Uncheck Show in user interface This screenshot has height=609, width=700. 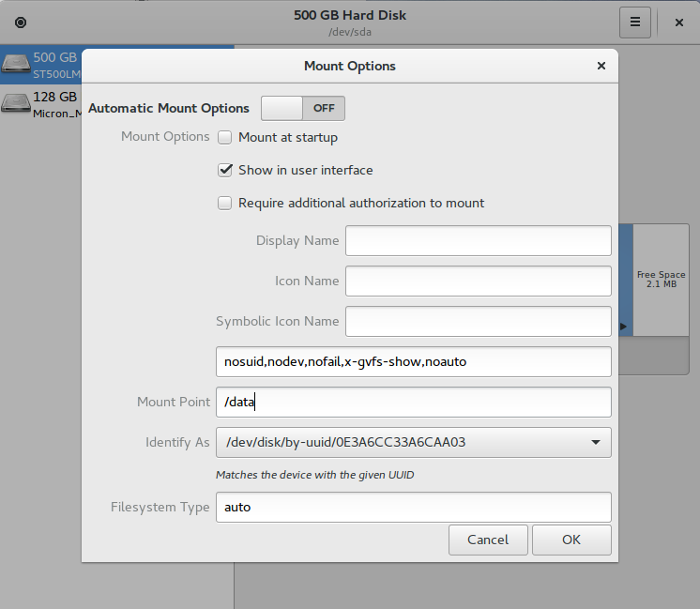(x=224, y=170)
